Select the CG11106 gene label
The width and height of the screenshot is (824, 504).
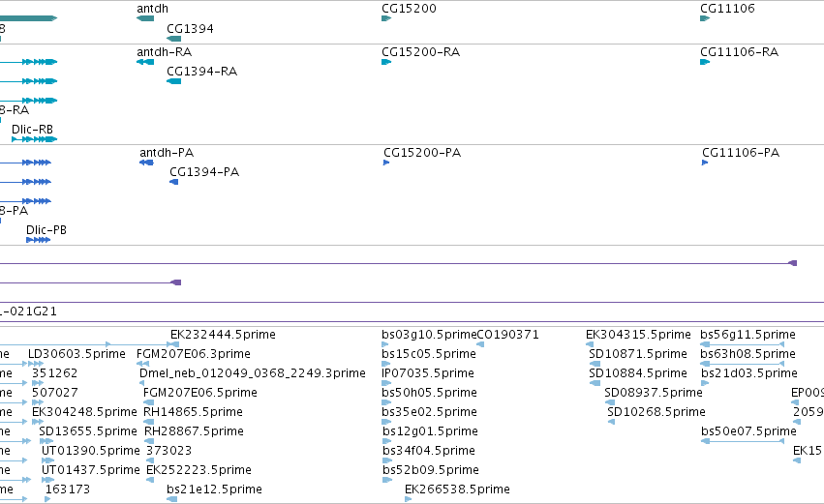727,9
